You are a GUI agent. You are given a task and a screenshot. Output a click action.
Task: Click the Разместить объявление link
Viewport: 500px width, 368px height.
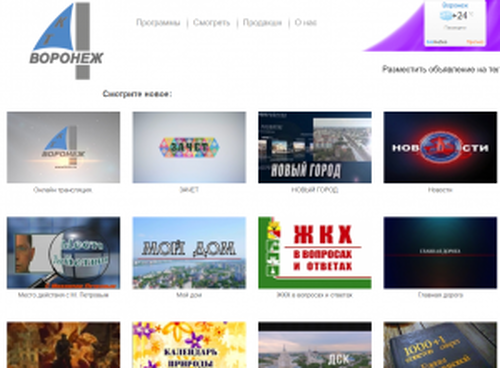click(441, 69)
